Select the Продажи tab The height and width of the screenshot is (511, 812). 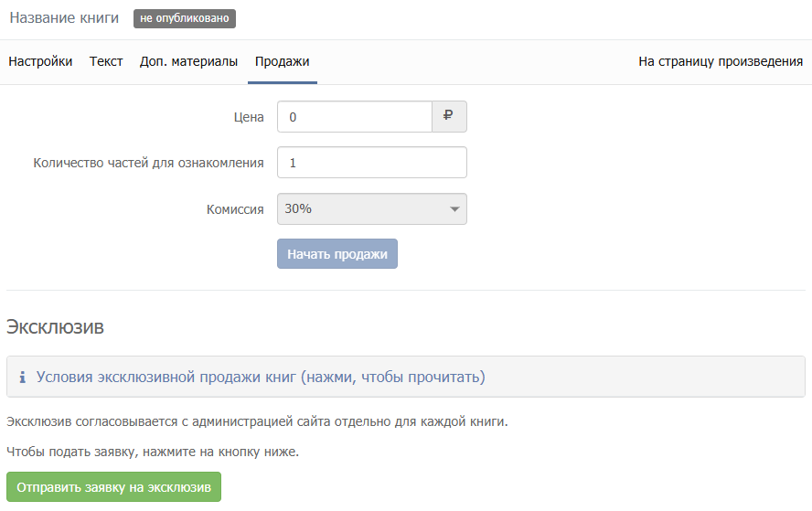tap(283, 61)
